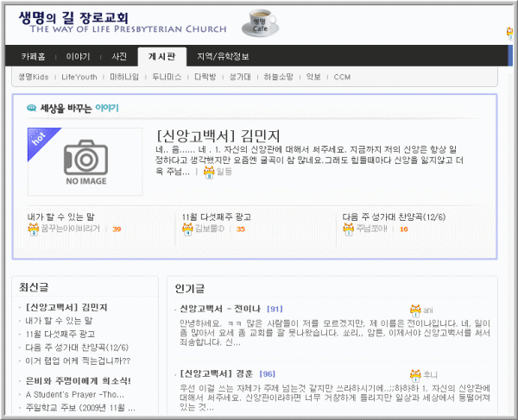Open 최신글 item 다음 주 성가대 찬양곡(12/6)
The image size is (518, 420).
(x=77, y=348)
